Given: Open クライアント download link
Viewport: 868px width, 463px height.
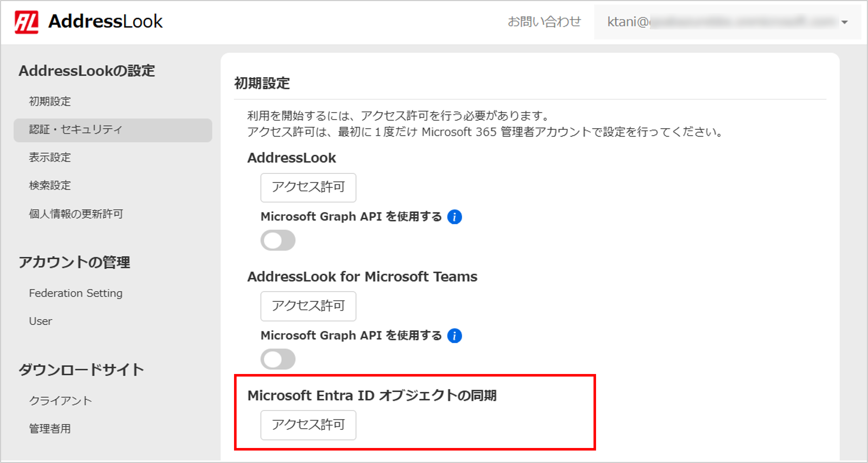Looking at the screenshot, I should [x=61, y=400].
